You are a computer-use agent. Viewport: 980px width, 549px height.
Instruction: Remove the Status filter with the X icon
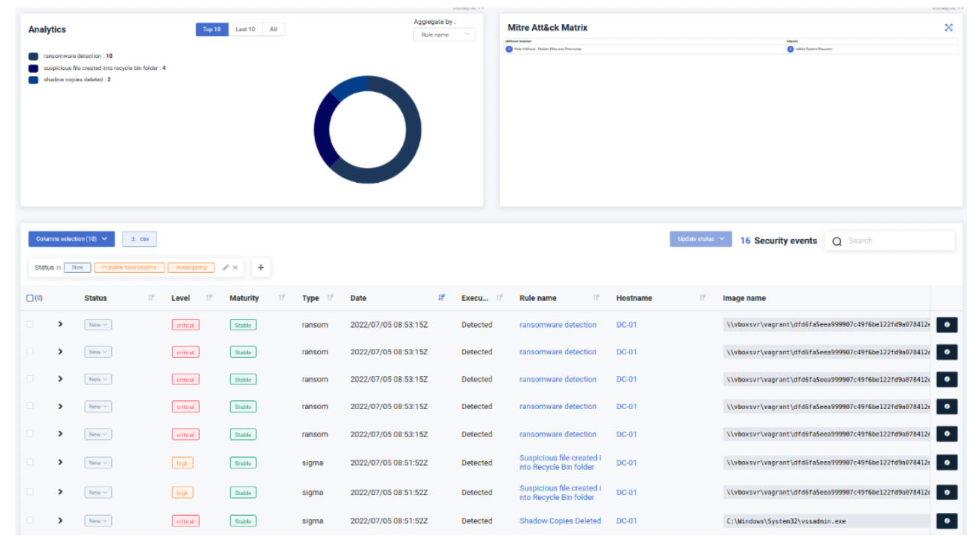pyautogui.click(x=235, y=268)
